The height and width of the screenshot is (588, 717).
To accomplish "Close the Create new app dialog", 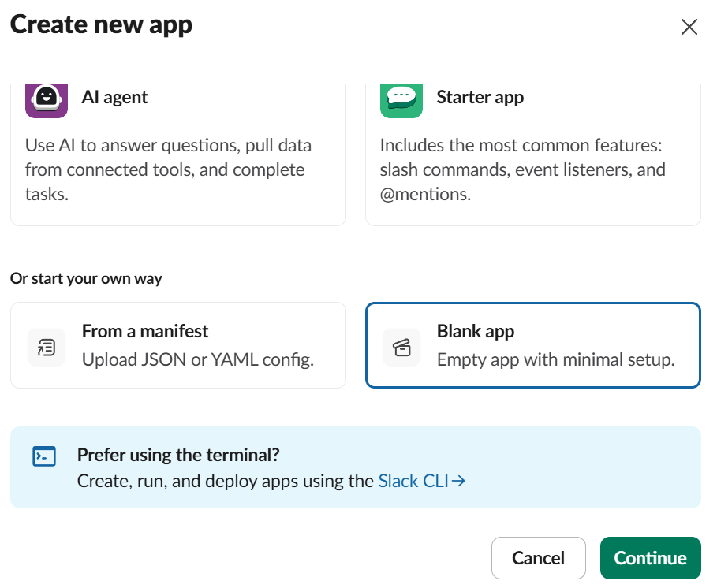I will click(689, 27).
